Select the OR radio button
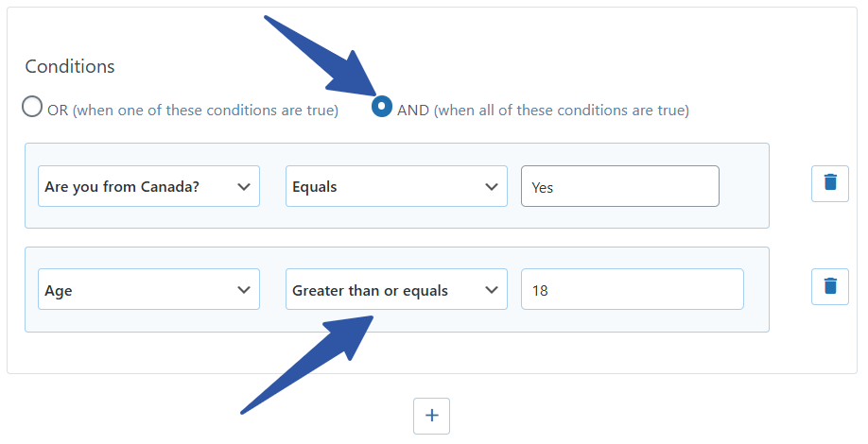Screen dimensions: 868x444 pos(33,107)
